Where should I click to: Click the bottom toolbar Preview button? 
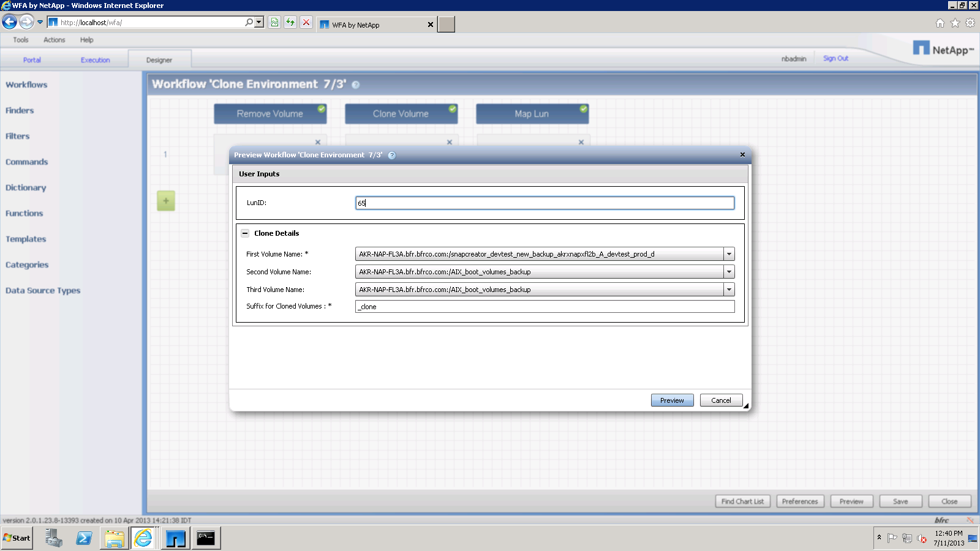(851, 501)
